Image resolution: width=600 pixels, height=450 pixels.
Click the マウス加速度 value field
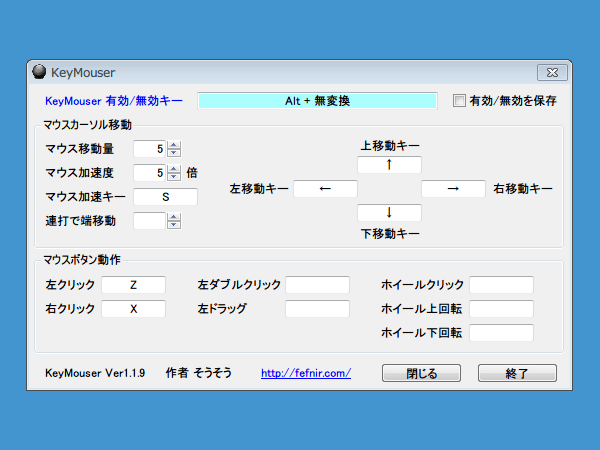[x=150, y=173]
